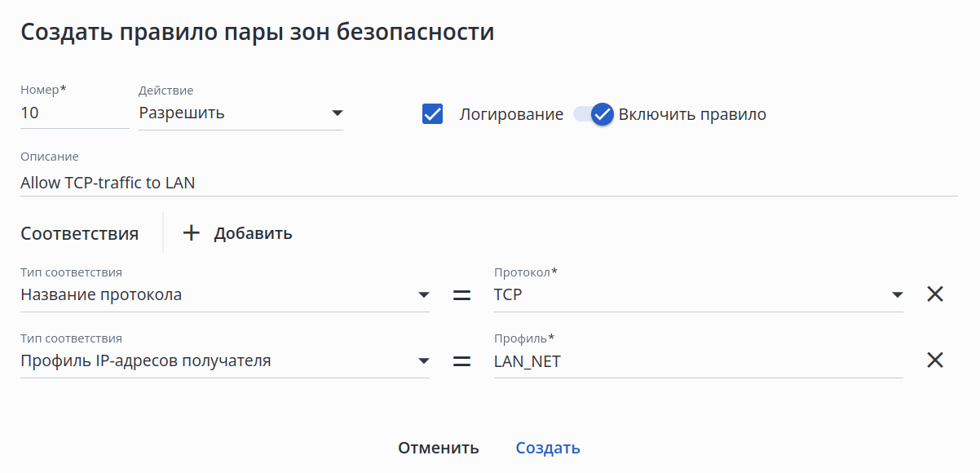The width and height of the screenshot is (980, 473).
Task: Open the Действие dropdown showing Разрешить
Action: (241, 113)
